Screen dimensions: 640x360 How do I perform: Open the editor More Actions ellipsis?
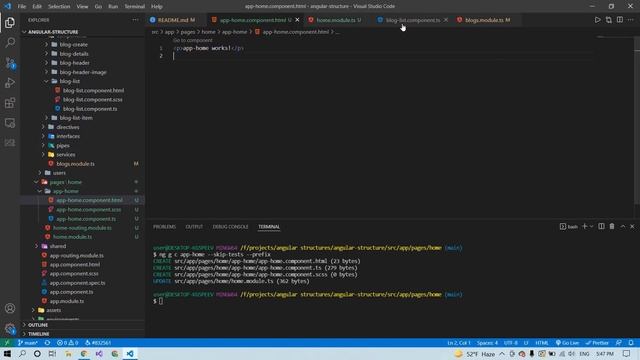point(631,20)
